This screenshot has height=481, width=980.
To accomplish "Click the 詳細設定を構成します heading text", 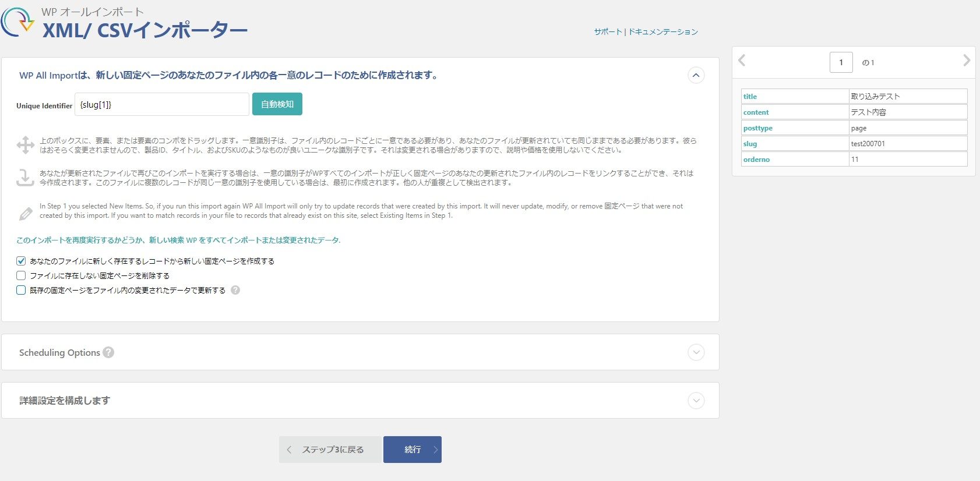I will click(65, 401).
